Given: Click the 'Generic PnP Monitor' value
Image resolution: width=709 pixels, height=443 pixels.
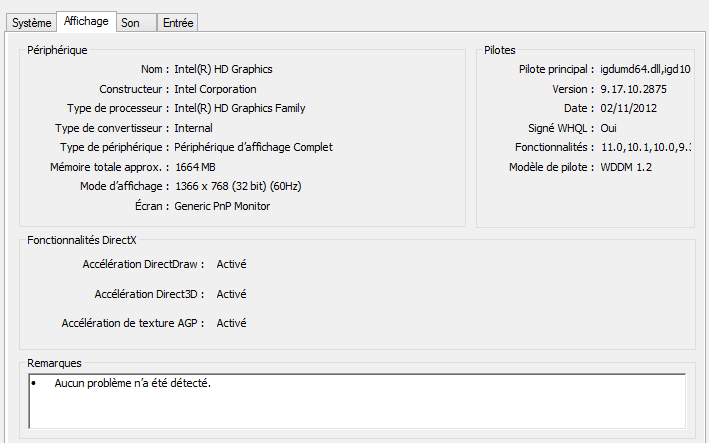Looking at the screenshot, I should (222, 206).
